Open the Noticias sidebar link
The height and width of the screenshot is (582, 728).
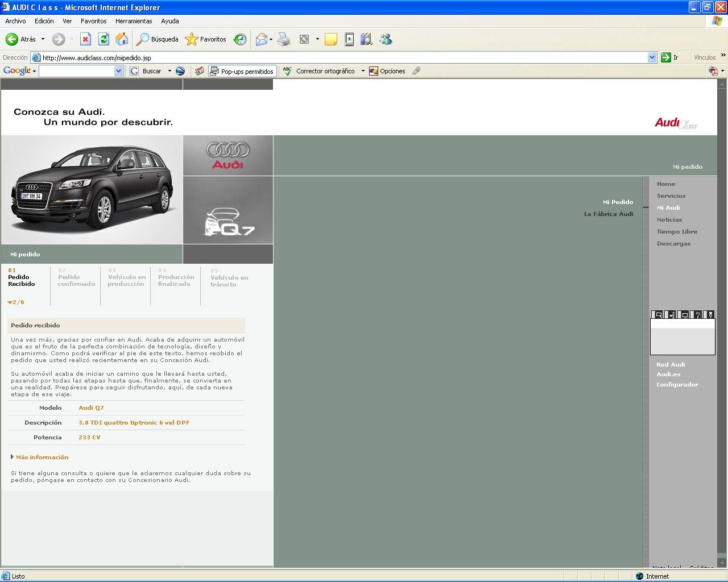(x=669, y=220)
